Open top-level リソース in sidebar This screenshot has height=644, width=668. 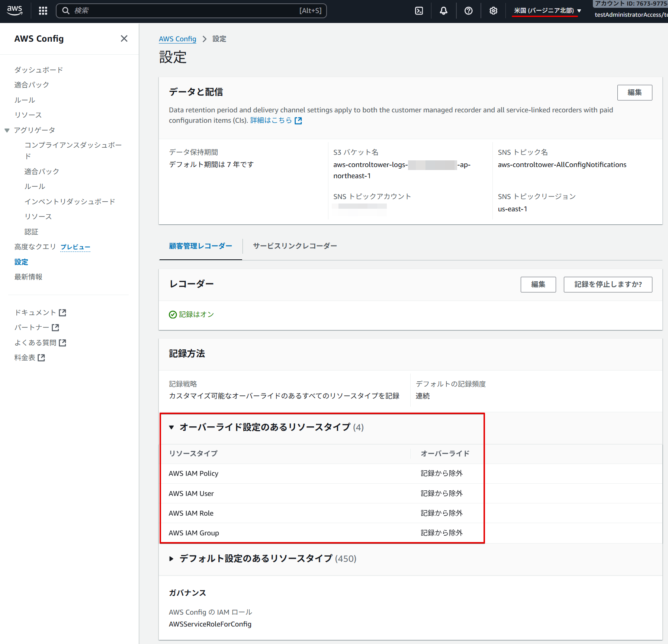[x=28, y=115]
